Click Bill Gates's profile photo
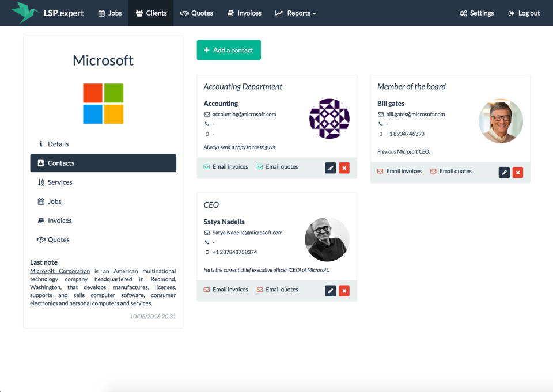This screenshot has width=553, height=392. coord(501,121)
